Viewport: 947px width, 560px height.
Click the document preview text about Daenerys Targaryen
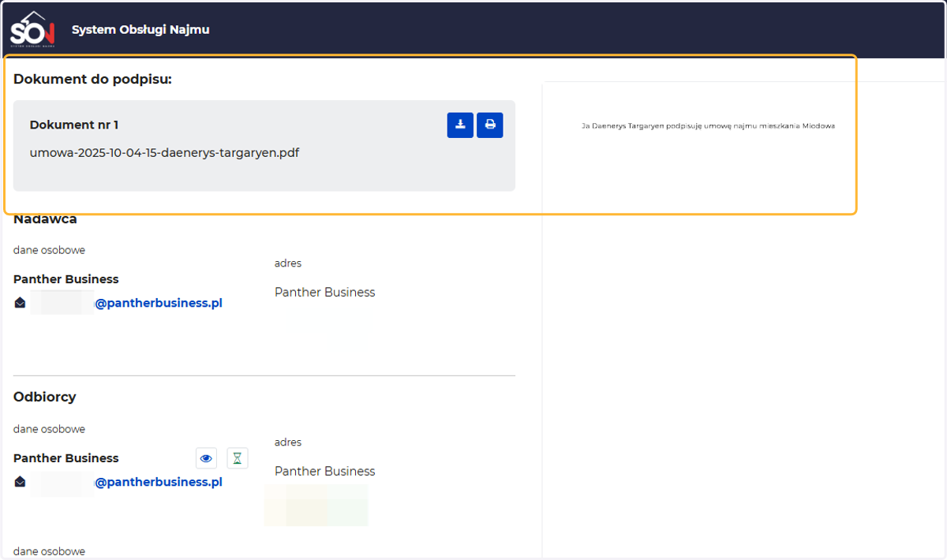point(708,125)
